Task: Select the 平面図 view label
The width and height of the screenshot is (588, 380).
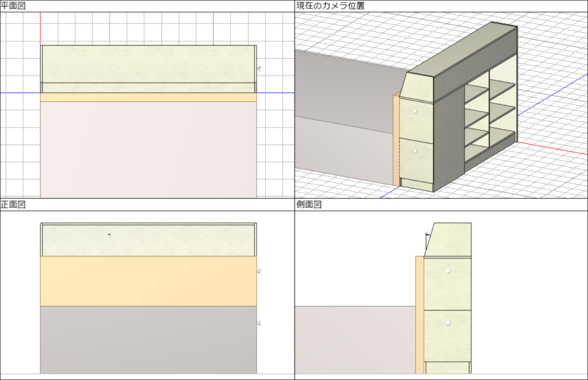Action: [13, 6]
